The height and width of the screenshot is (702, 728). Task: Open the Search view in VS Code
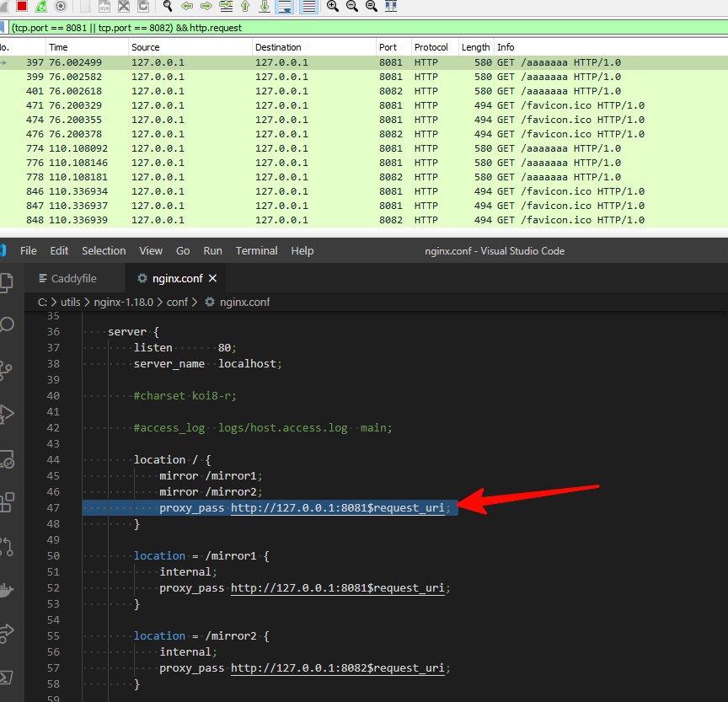click(x=7, y=324)
